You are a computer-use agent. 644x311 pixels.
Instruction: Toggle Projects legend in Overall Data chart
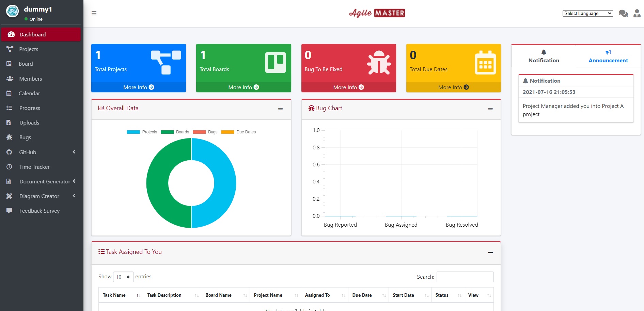[142, 132]
